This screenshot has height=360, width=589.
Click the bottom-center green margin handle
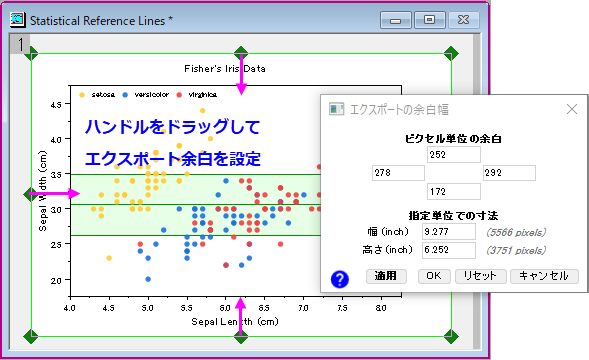[241, 337]
